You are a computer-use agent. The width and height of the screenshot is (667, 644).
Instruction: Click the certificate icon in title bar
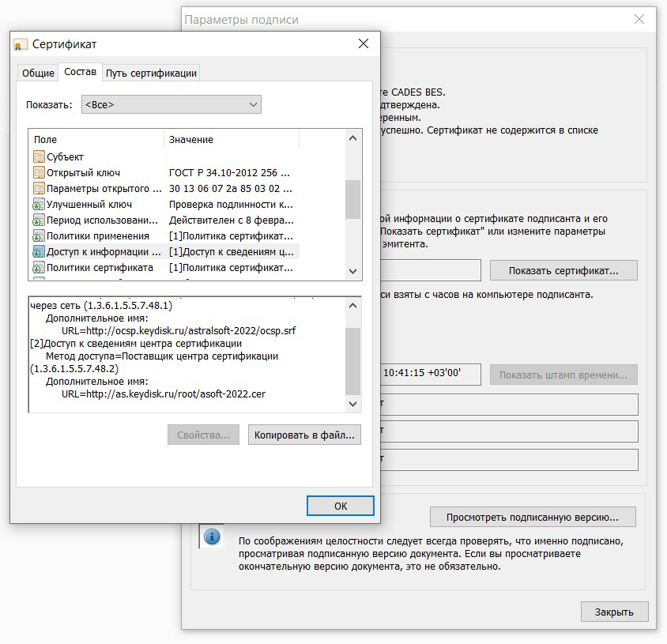click(x=21, y=44)
